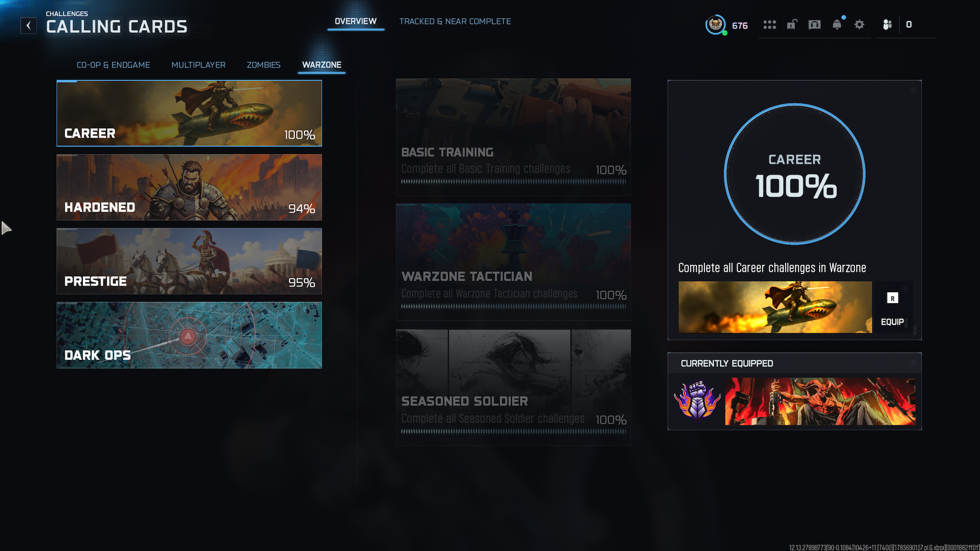This screenshot has height=551, width=980.
Task: Click the Hardened 94% completion value
Action: click(x=302, y=209)
